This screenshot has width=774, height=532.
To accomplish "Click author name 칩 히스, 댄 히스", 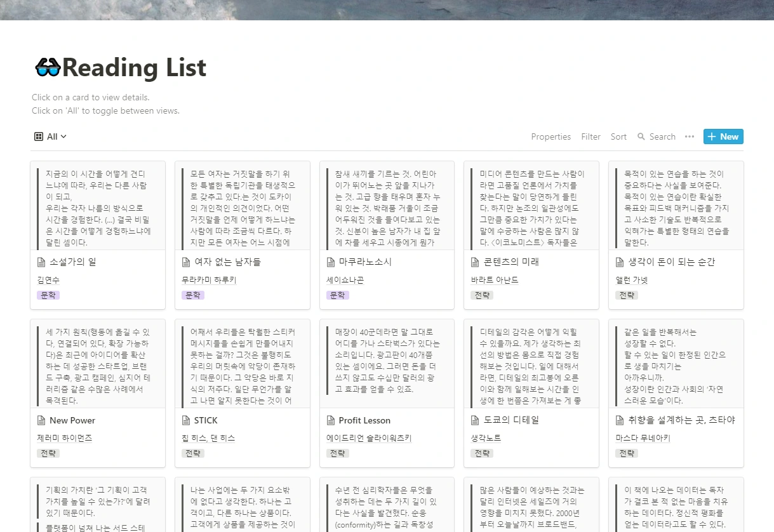I will click(x=209, y=438).
